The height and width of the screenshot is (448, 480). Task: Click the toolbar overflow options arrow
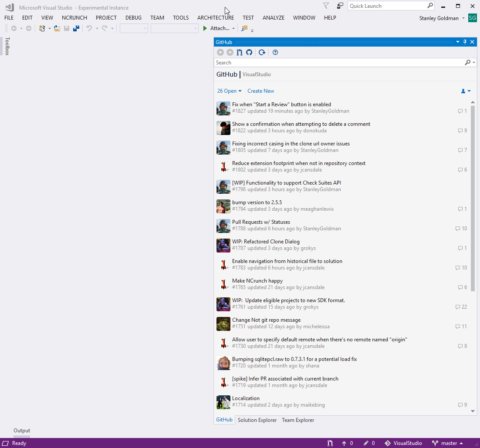[252, 30]
